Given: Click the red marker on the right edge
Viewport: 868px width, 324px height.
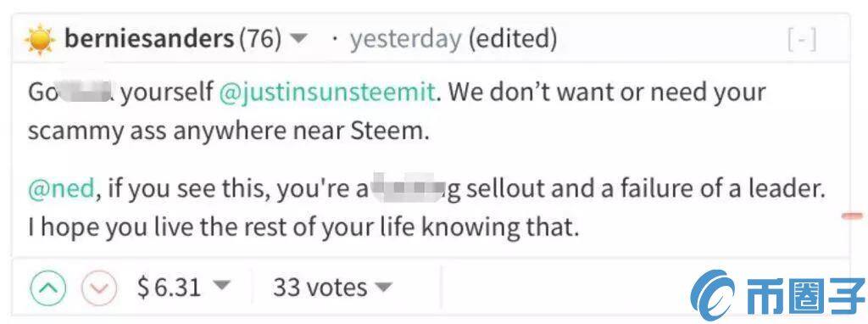Looking at the screenshot, I should pyautogui.click(x=853, y=215).
